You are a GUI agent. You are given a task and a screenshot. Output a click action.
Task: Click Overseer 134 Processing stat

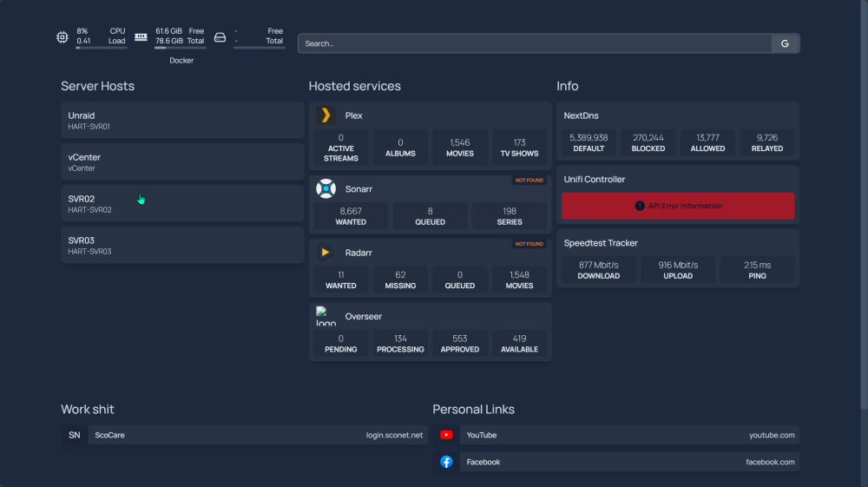coord(400,343)
